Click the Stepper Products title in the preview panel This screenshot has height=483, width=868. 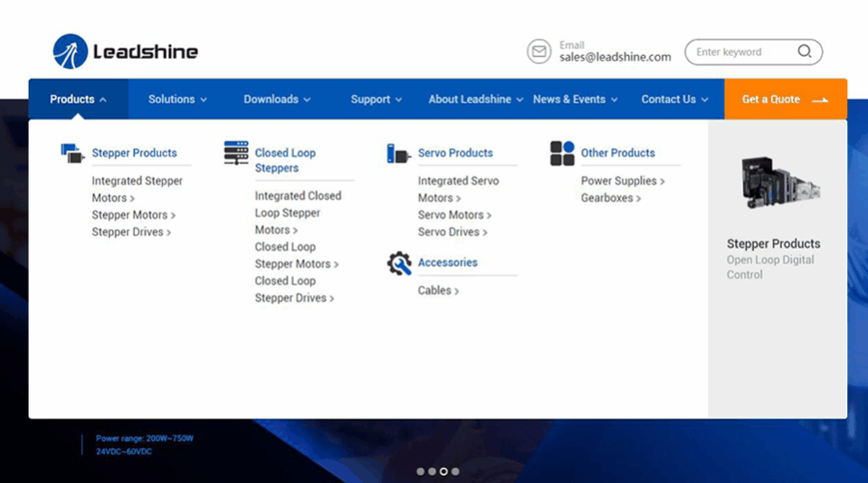click(x=773, y=243)
